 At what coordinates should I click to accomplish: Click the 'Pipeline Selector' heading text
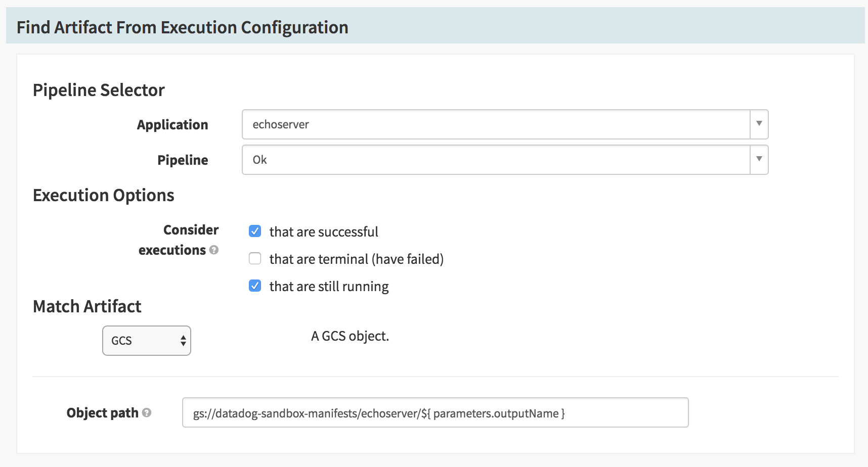(99, 89)
